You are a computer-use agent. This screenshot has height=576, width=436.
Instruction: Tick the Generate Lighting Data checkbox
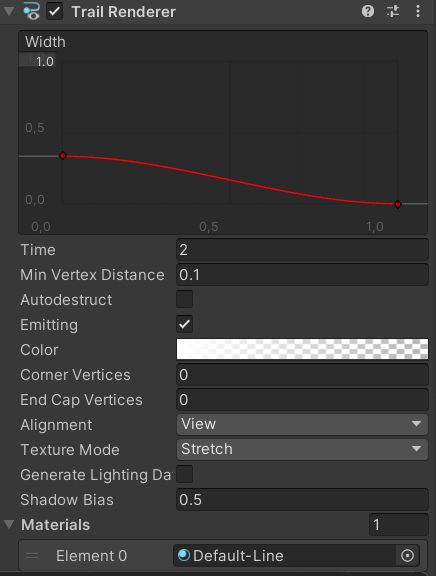[x=184, y=474]
